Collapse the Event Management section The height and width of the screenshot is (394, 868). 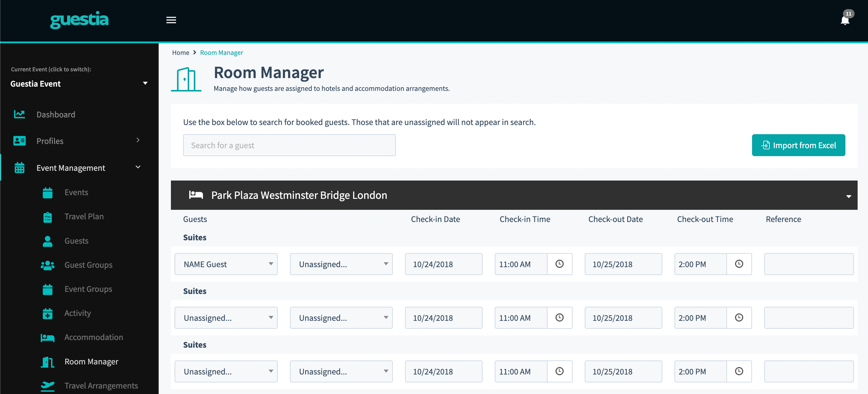pyautogui.click(x=138, y=167)
